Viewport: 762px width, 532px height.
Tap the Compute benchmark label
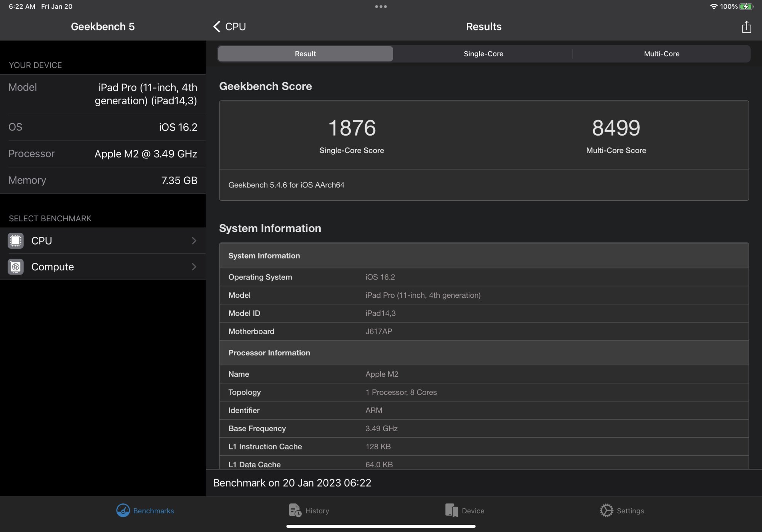[53, 267]
